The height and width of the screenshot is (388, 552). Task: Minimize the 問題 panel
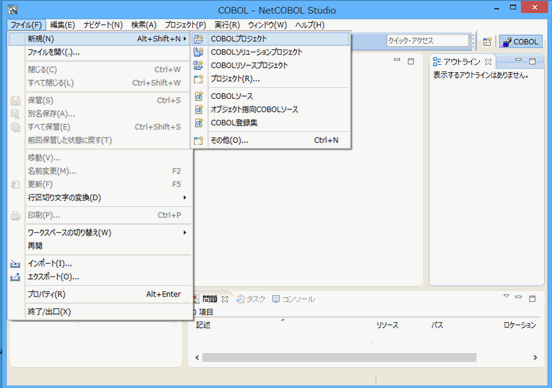pos(519,297)
